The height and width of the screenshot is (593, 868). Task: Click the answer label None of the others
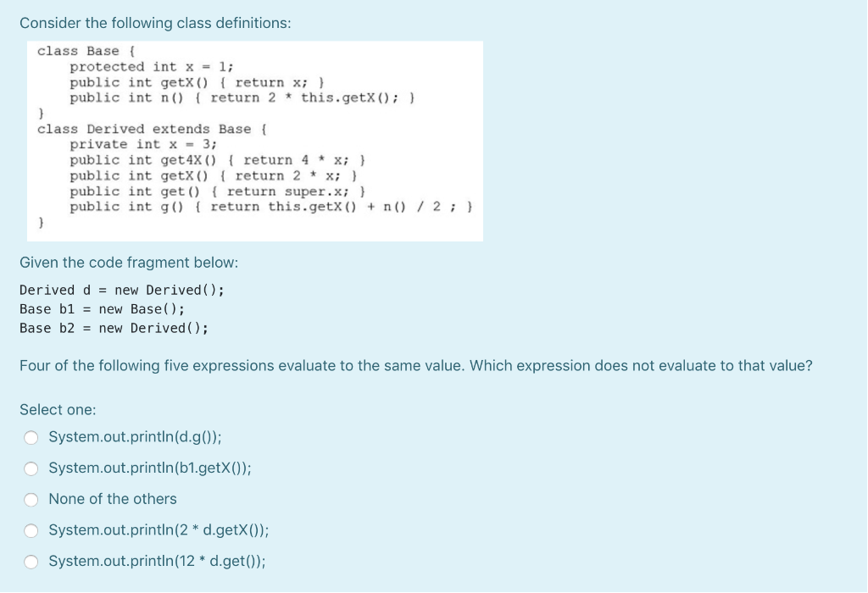pyautogui.click(x=112, y=499)
